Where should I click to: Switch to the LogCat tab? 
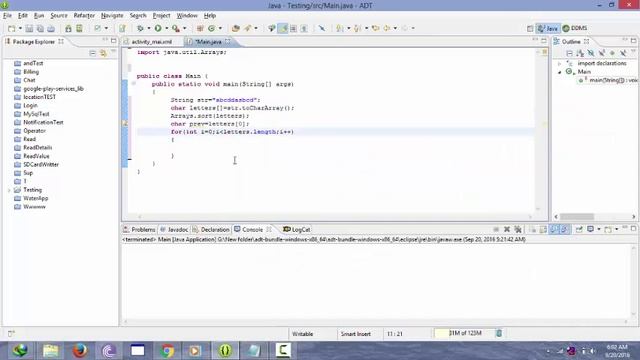click(297, 230)
